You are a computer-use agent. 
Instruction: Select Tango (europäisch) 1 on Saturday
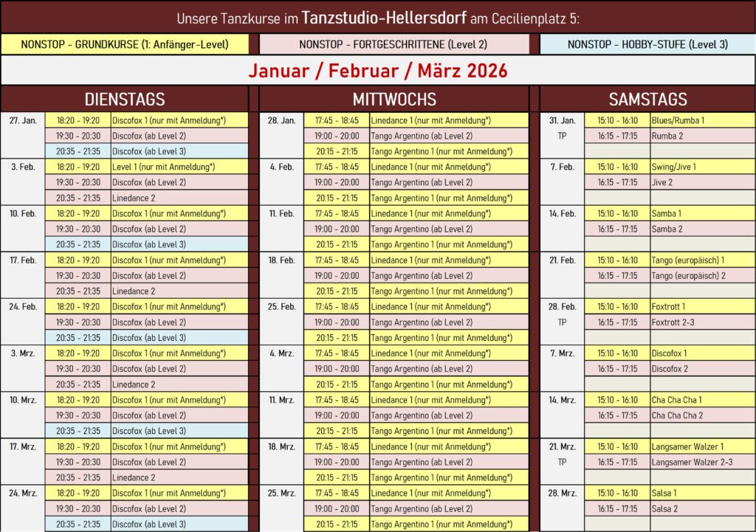point(688,260)
